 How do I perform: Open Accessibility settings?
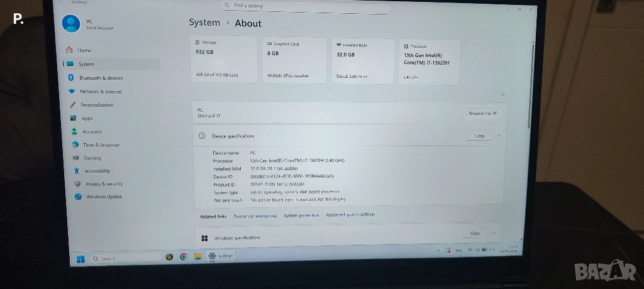click(97, 171)
